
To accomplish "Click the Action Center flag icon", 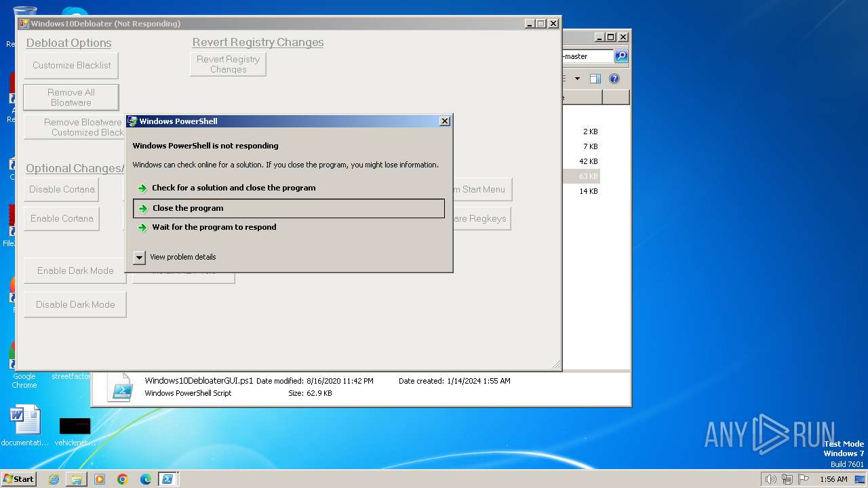I will pos(804,479).
